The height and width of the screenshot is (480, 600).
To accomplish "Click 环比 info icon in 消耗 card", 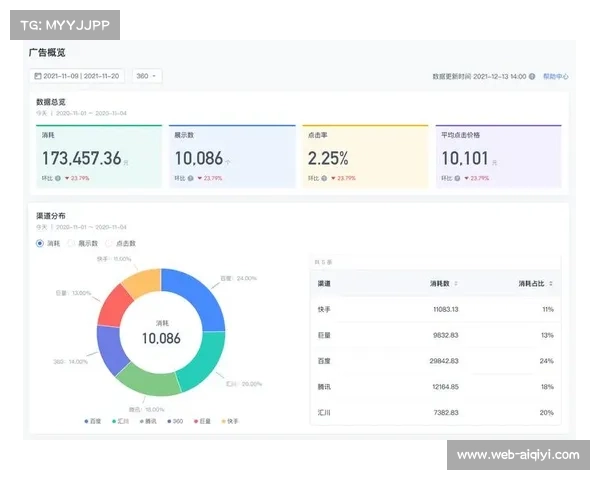I will 58,178.
